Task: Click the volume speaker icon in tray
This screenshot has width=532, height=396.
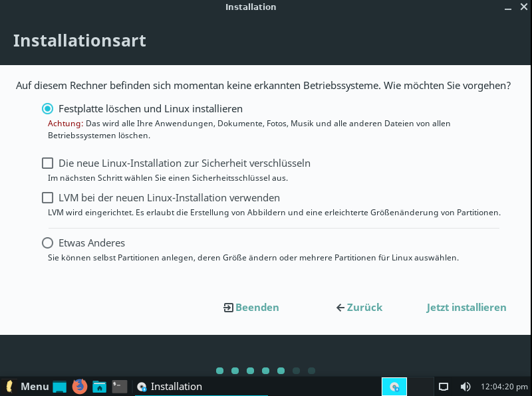Action: pos(465,386)
